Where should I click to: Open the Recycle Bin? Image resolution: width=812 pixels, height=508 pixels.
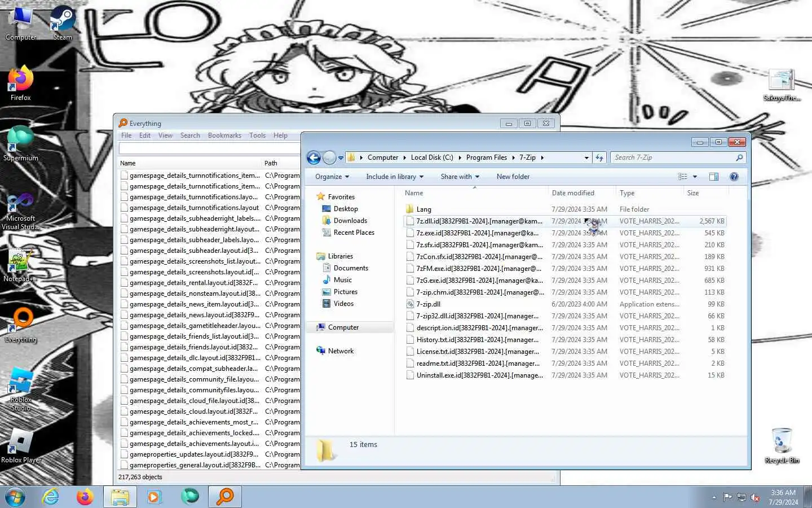click(x=782, y=445)
